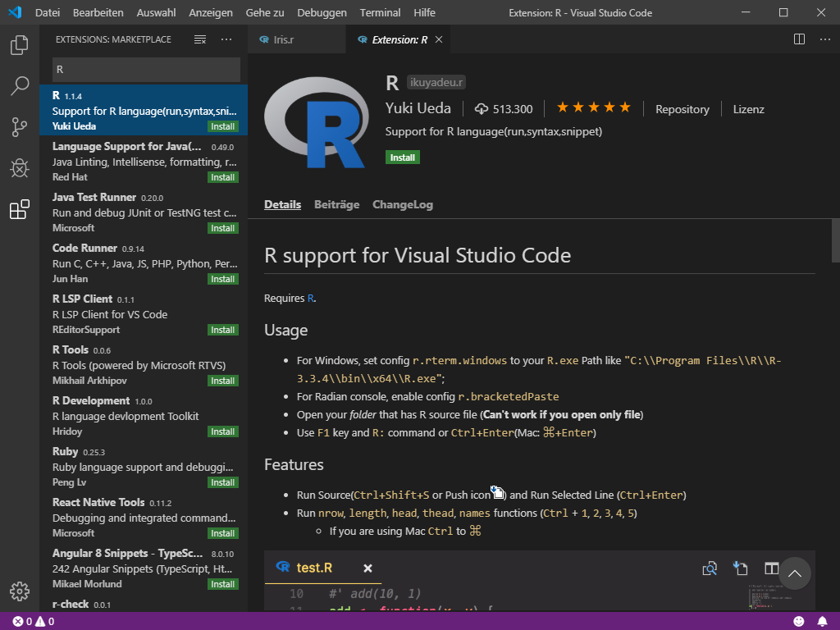Clear extensions search results icon

click(x=200, y=39)
